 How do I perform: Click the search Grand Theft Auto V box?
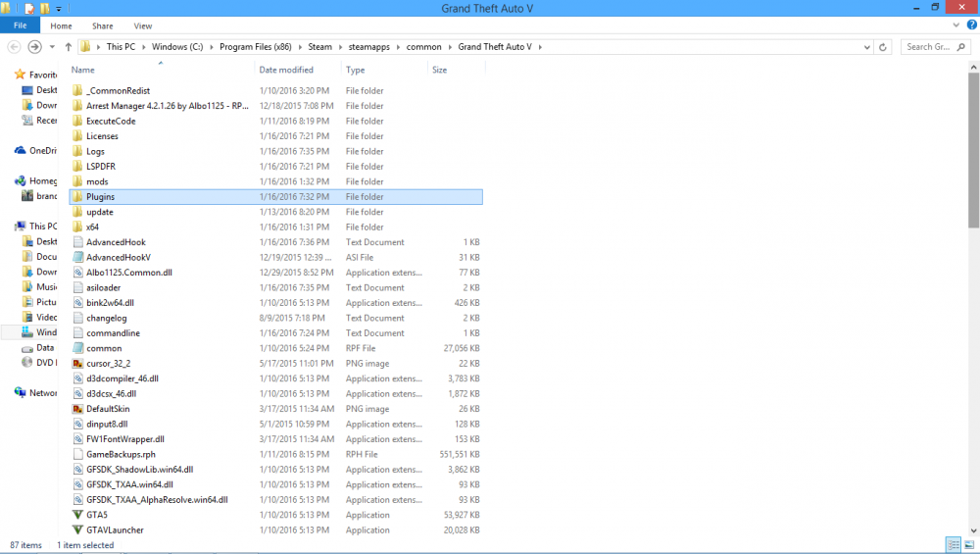(936, 47)
